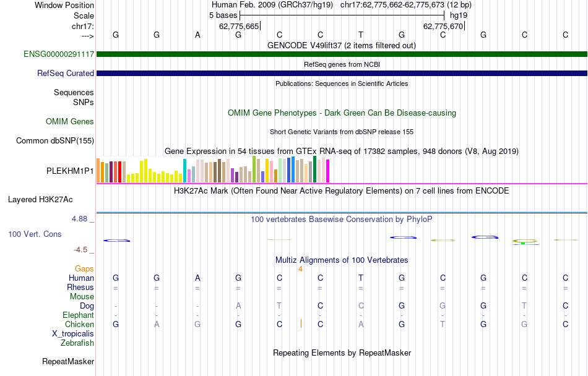The width and height of the screenshot is (588, 376).
Task: Click the Layered H3K27Ac track label
Action: point(40,199)
